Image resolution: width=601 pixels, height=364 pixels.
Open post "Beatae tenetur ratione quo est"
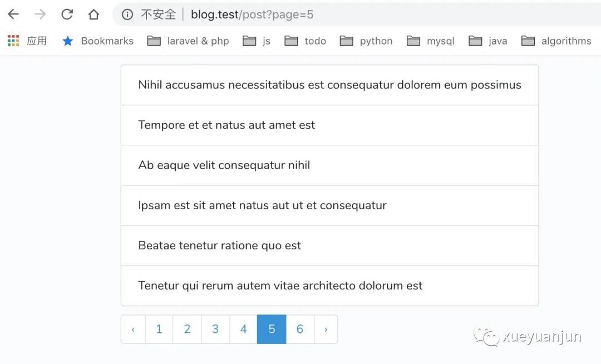tap(220, 245)
